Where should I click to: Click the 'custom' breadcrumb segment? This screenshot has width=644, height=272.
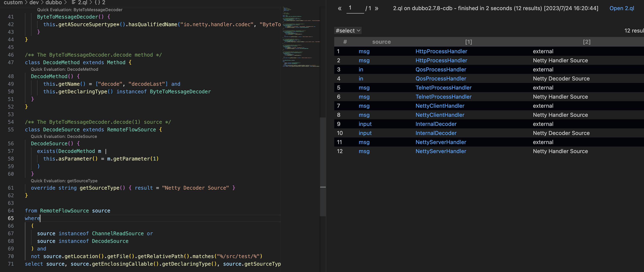tap(13, 3)
